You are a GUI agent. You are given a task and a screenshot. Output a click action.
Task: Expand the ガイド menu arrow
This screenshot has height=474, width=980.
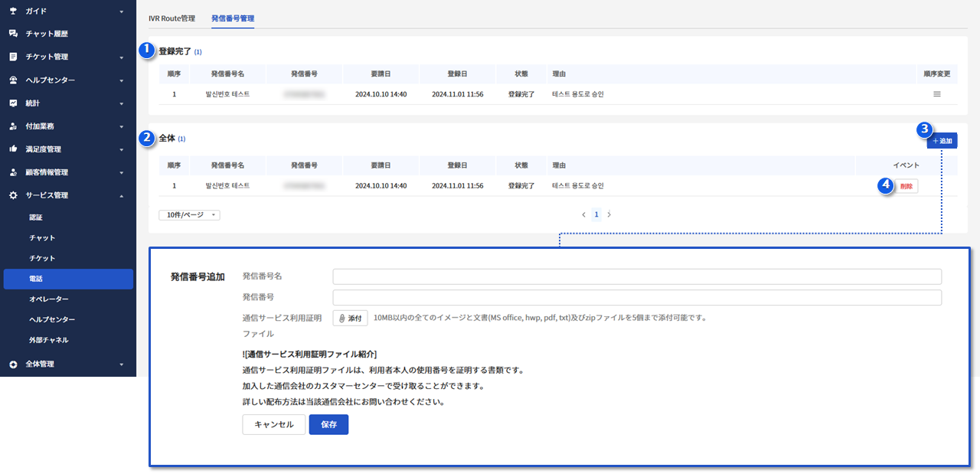pyautogui.click(x=121, y=11)
